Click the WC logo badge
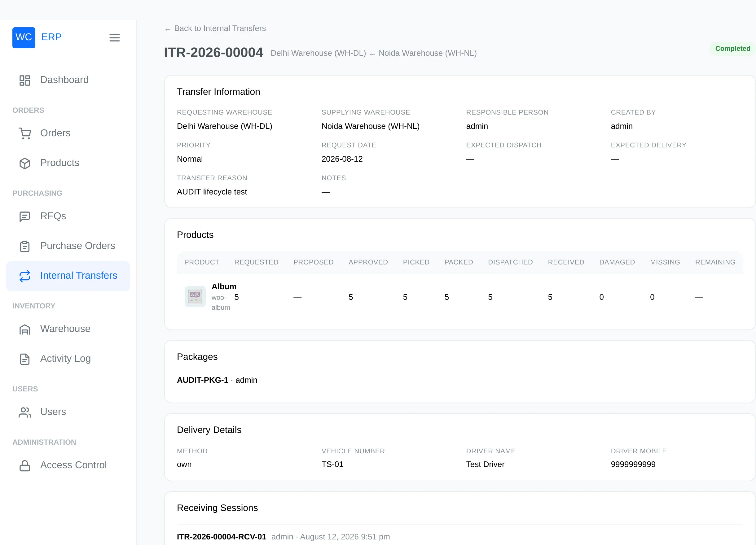Image resolution: width=756 pixels, height=545 pixels. click(x=24, y=38)
